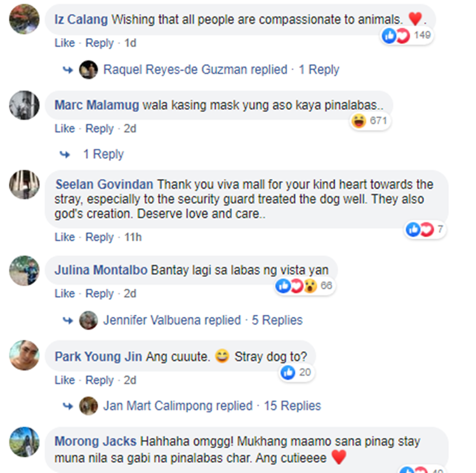Like Seelan Govindan's comment
The width and height of the screenshot is (476, 473).
(x=65, y=237)
